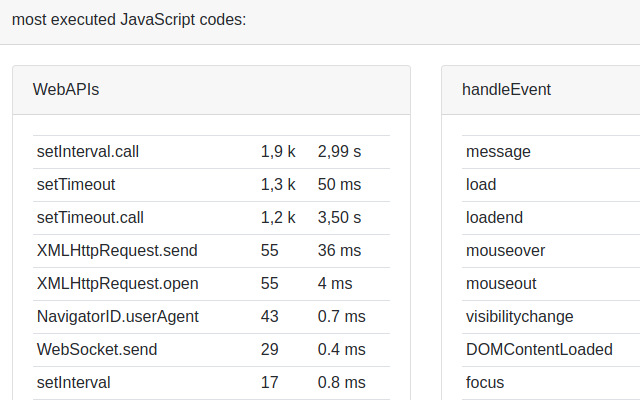Viewport: 640px width, 400px height.
Task: Select the message event row
Action: [551, 152]
